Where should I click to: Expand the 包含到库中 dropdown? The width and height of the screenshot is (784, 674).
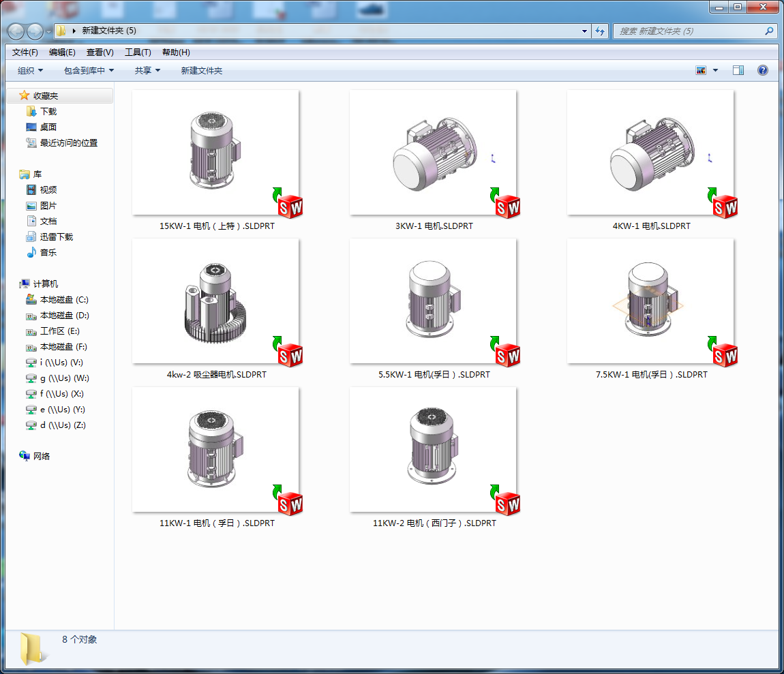[x=89, y=70]
